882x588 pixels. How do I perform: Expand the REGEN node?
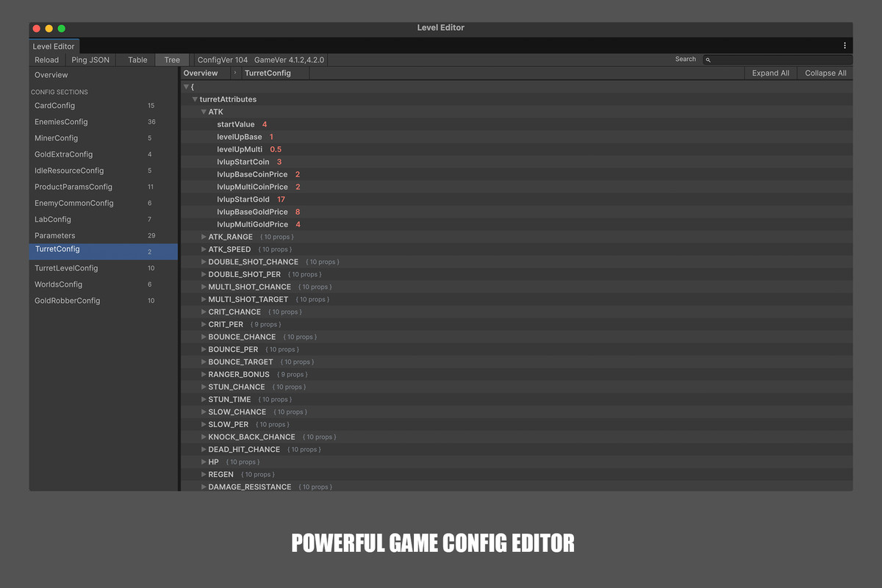coord(204,474)
